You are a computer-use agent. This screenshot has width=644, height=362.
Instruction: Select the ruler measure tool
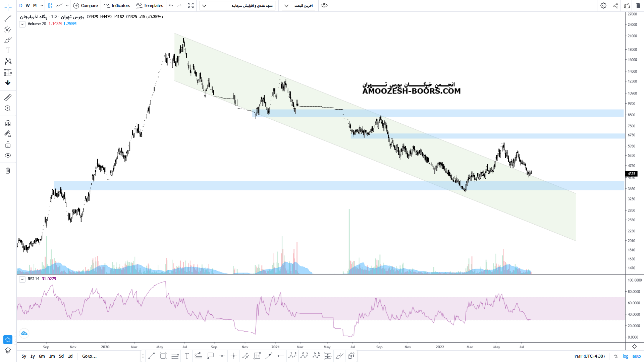(8, 98)
